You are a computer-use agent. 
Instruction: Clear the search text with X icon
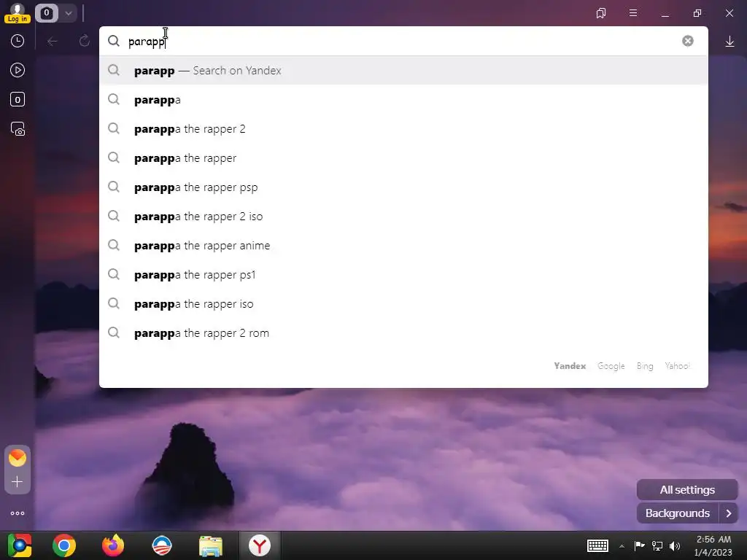click(687, 41)
